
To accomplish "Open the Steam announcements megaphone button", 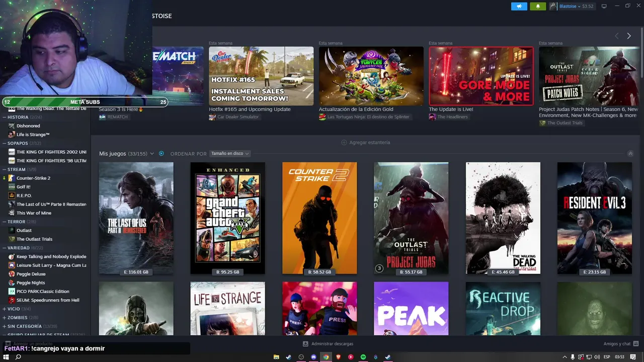I will (519, 6).
